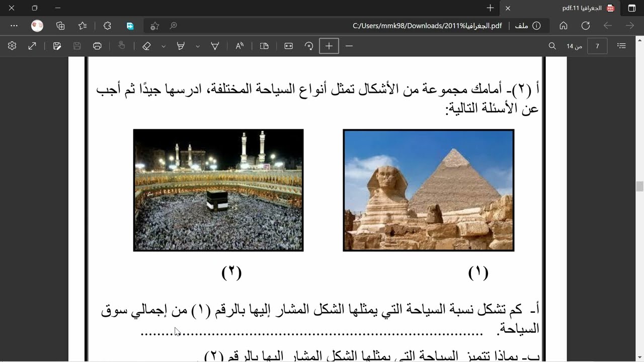Toggle the draw with touch icon
Screen dimensions: 644x362
[x=121, y=46]
